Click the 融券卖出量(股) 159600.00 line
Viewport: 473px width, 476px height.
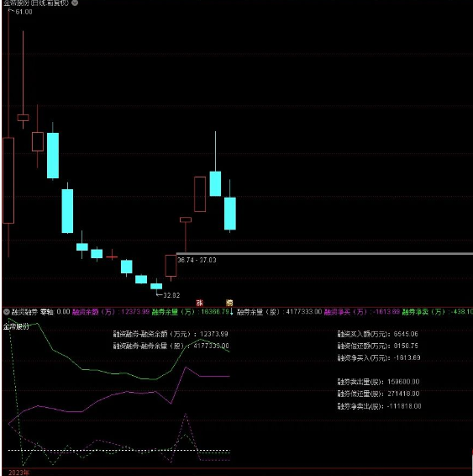tap(378, 382)
